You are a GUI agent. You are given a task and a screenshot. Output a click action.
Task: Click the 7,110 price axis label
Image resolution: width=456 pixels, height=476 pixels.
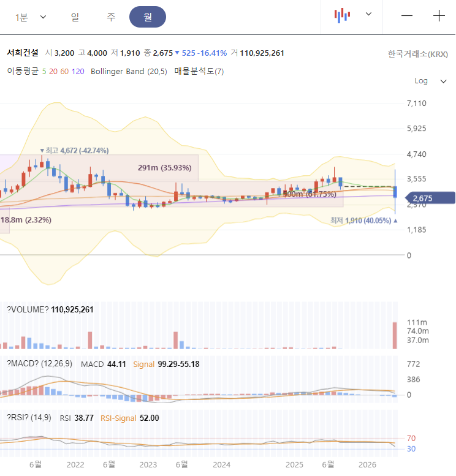tap(417, 104)
